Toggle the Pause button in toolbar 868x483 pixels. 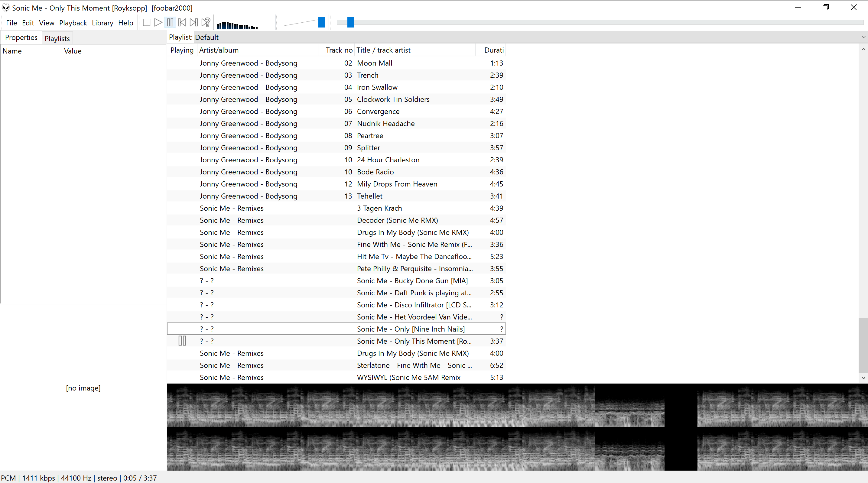coord(170,23)
